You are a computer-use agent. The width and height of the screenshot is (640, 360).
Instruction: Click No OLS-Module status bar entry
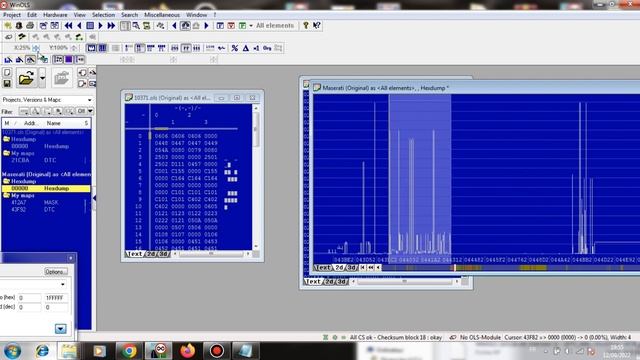480,337
